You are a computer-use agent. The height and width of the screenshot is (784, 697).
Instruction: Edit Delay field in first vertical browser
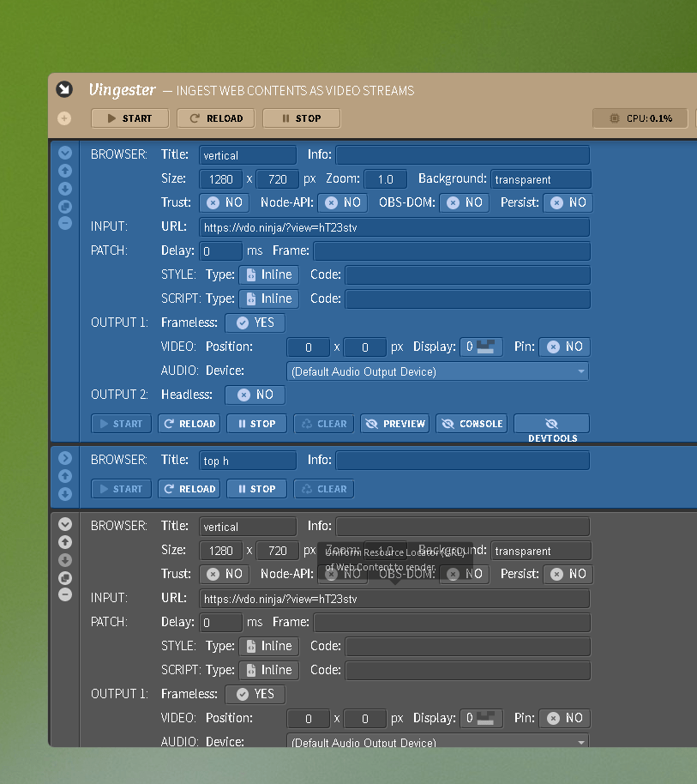pos(221,251)
